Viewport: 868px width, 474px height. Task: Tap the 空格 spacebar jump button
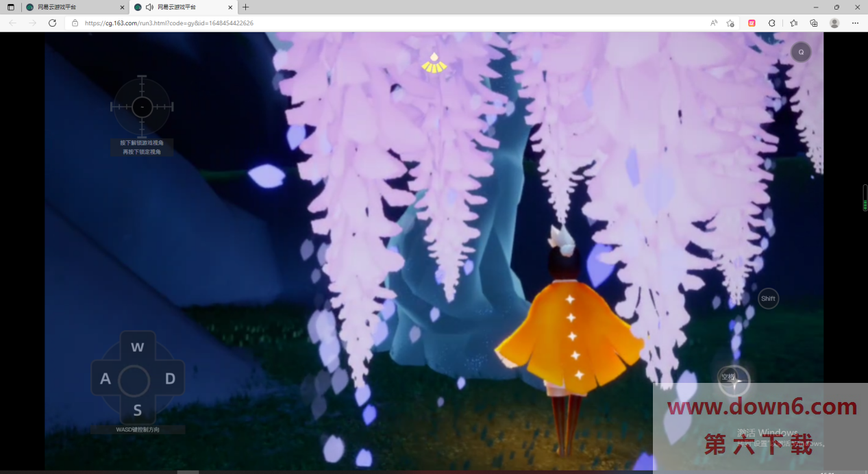(x=734, y=381)
